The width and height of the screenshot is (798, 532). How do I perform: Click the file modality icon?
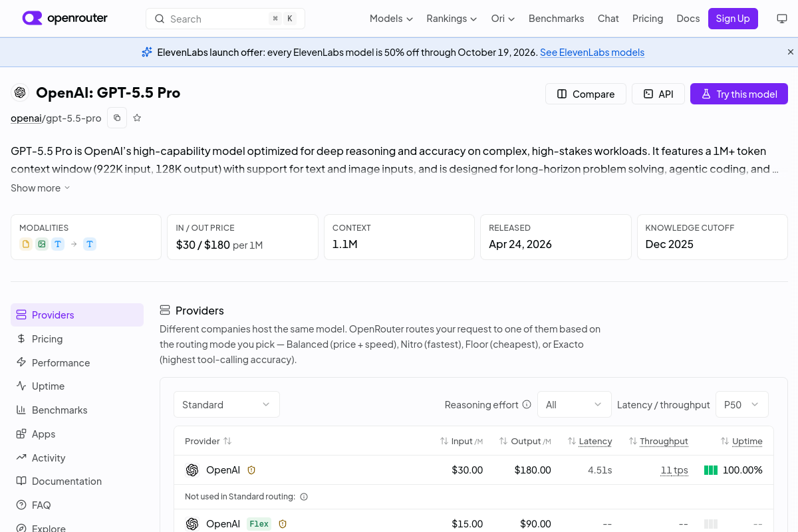pos(26,244)
